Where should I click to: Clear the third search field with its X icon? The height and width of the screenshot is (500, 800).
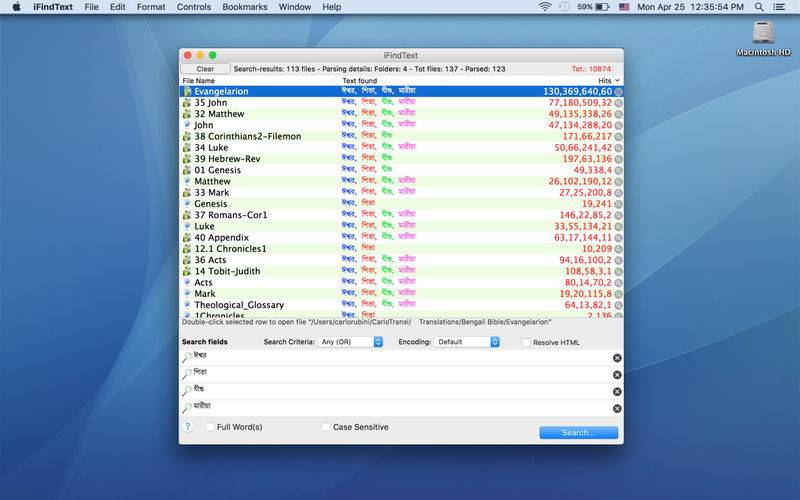pyautogui.click(x=617, y=392)
